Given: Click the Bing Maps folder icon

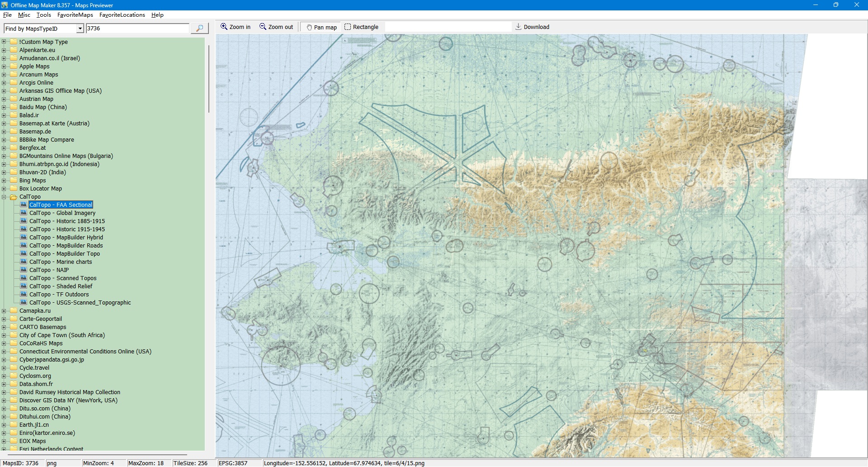Looking at the screenshot, I should [x=14, y=181].
